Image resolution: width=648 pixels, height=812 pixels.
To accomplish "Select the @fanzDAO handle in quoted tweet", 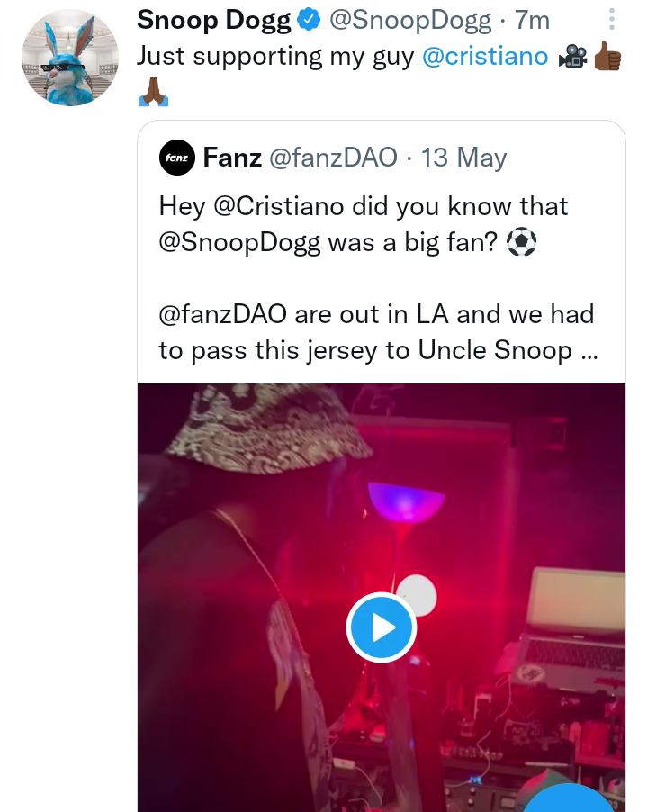I will click(333, 158).
